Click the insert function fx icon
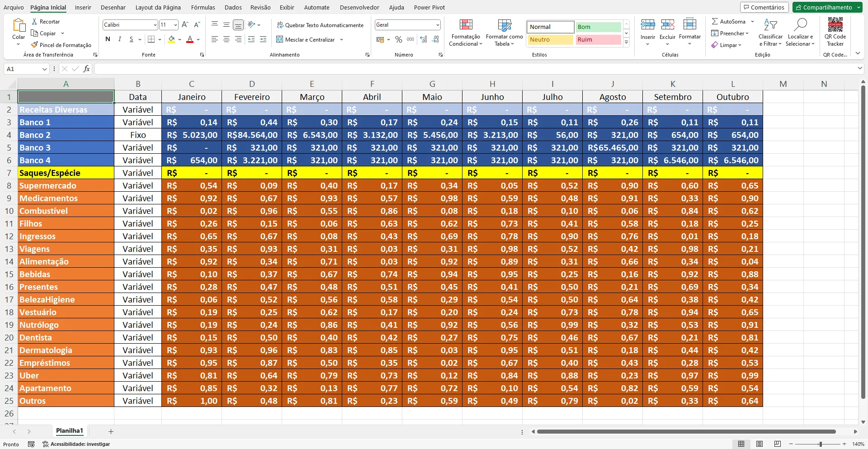This screenshot has height=449, width=868. [86, 69]
